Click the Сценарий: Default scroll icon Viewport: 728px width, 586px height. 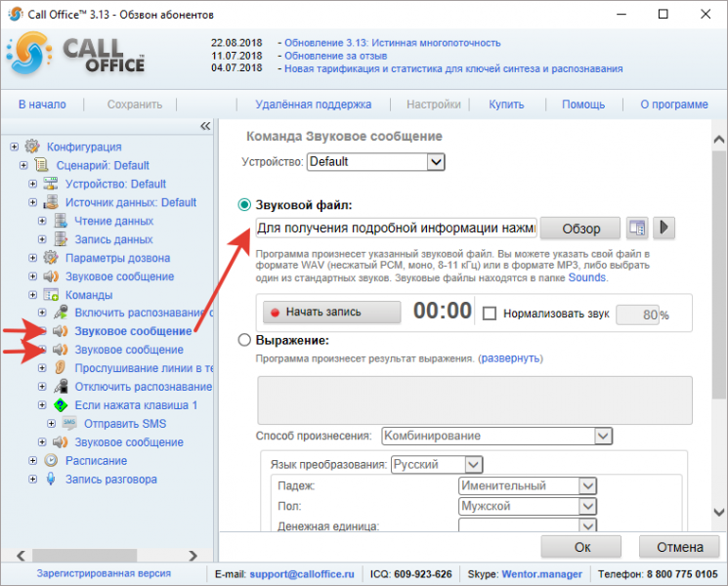tap(41, 165)
